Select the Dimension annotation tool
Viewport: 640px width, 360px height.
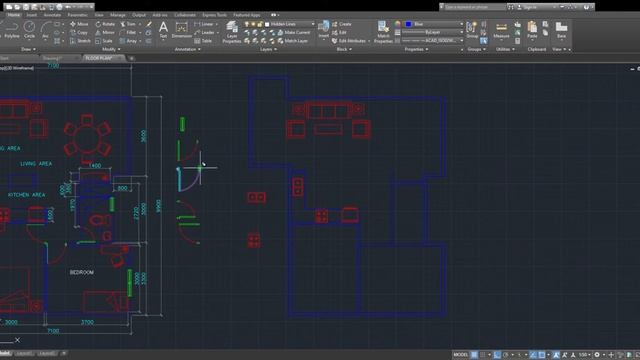[x=181, y=30]
